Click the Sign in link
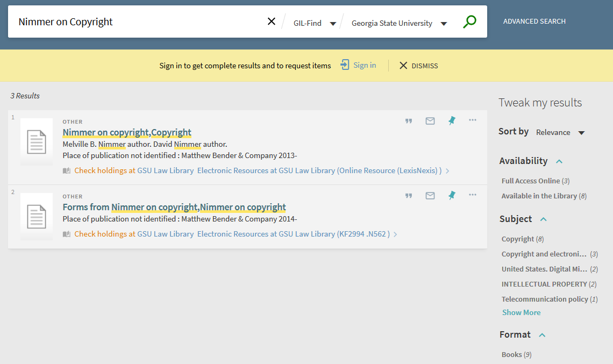This screenshot has width=613, height=364. [364, 66]
